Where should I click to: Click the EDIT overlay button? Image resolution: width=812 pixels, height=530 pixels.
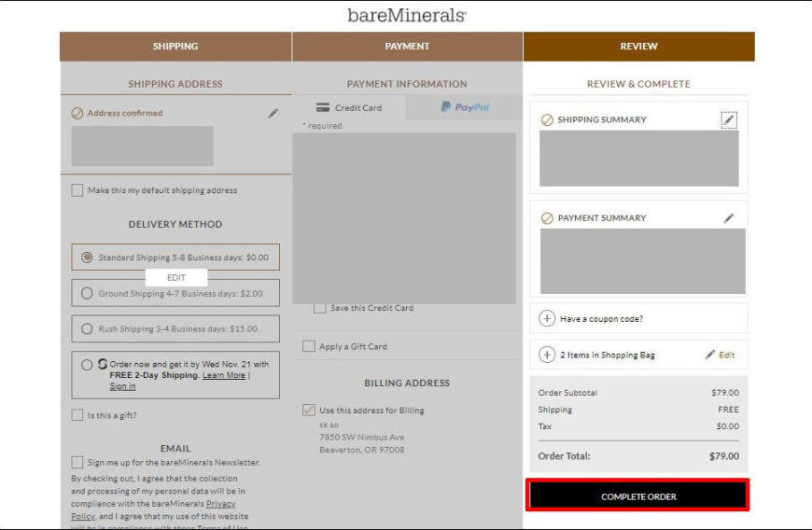click(176, 278)
